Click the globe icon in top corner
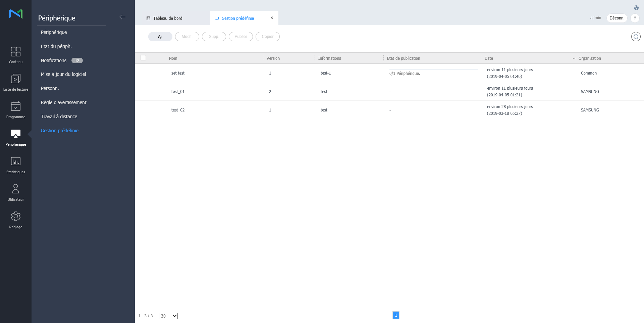The image size is (644, 323). (636, 8)
